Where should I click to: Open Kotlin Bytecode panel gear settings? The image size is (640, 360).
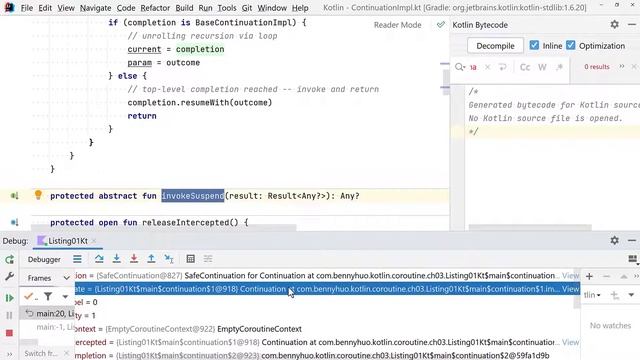click(614, 24)
